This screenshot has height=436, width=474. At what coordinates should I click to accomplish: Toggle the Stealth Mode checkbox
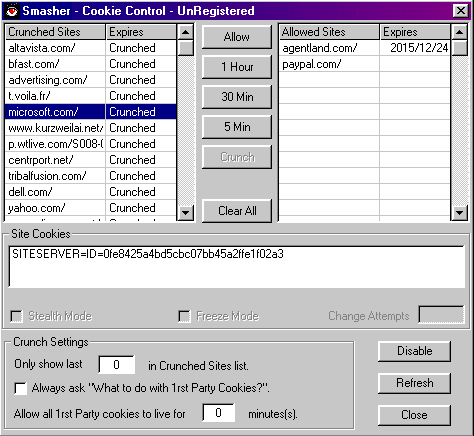click(16, 316)
